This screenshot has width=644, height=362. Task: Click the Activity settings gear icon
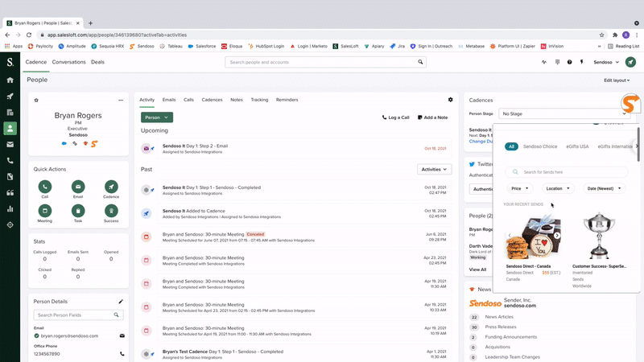point(450,100)
